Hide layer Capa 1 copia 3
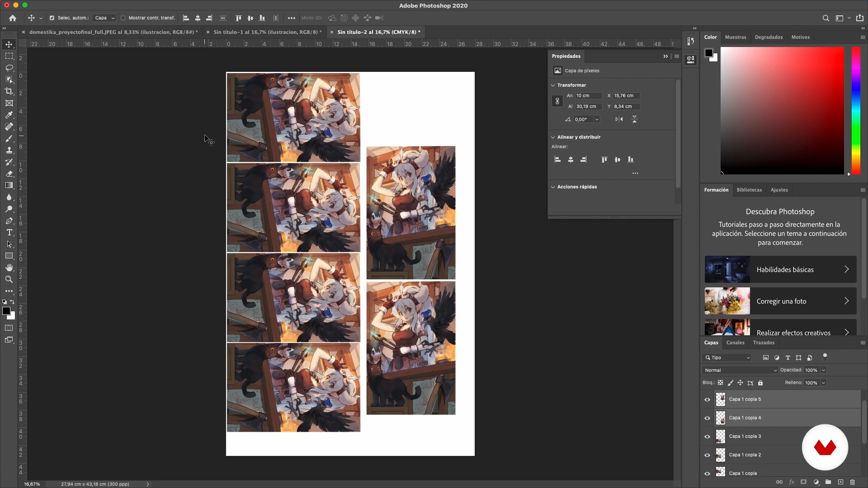The height and width of the screenshot is (488, 868). pos(707,436)
